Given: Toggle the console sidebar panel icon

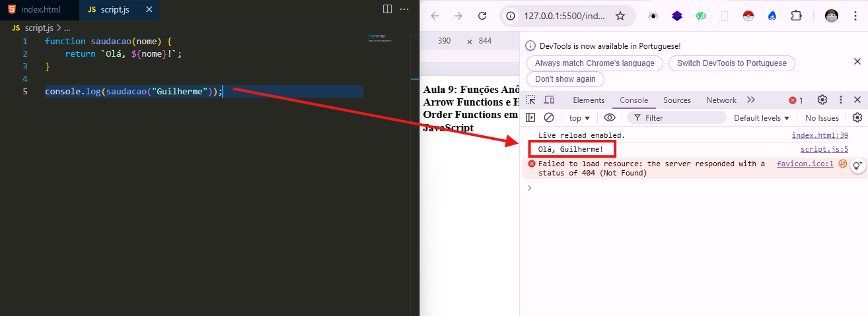Looking at the screenshot, I should [x=530, y=118].
